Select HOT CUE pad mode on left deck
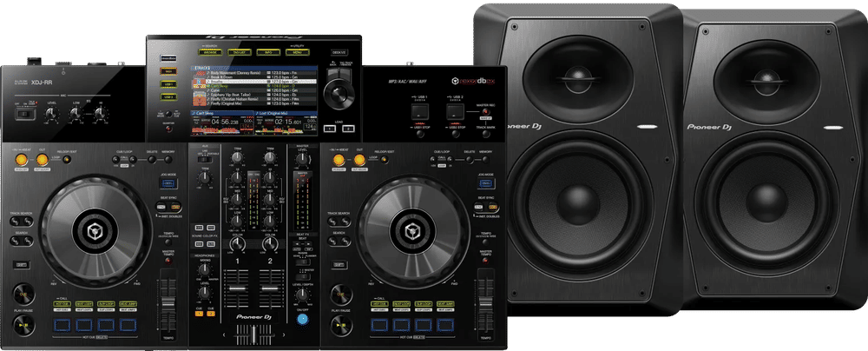868x351 pixels. coord(61,304)
